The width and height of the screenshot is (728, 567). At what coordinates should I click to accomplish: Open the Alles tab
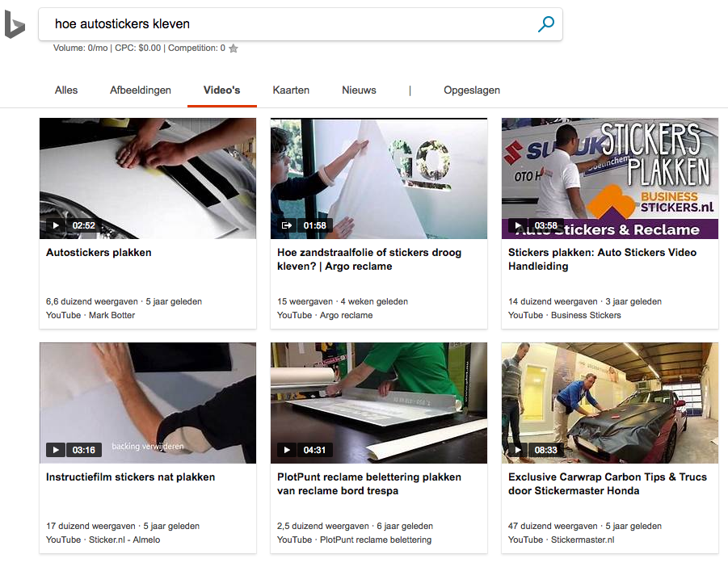[x=66, y=90]
